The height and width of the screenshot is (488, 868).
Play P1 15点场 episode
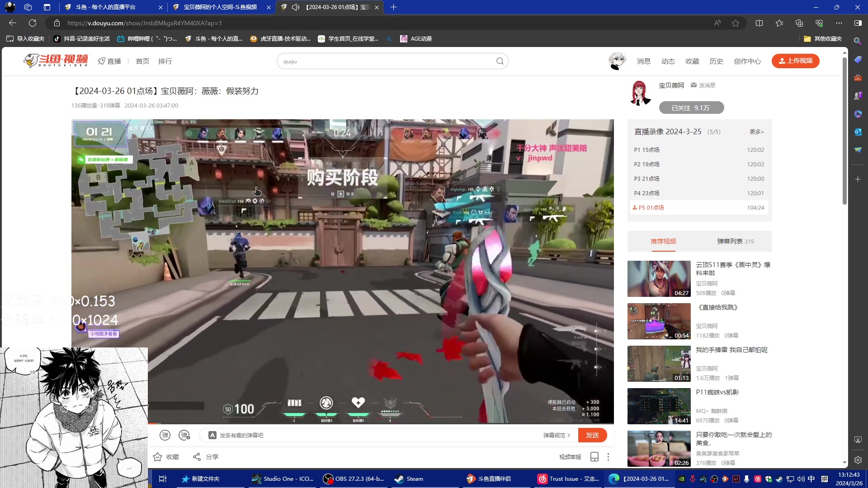699,150
